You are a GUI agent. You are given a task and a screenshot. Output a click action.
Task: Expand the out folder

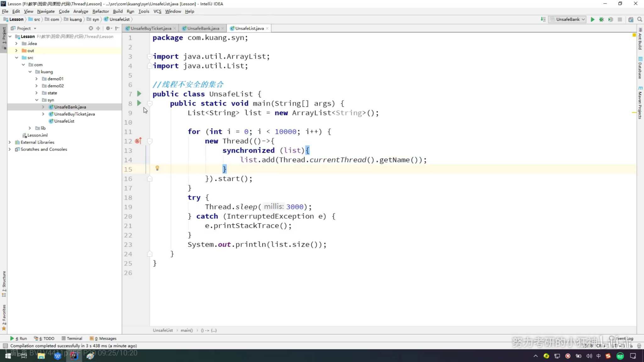tap(16, 51)
